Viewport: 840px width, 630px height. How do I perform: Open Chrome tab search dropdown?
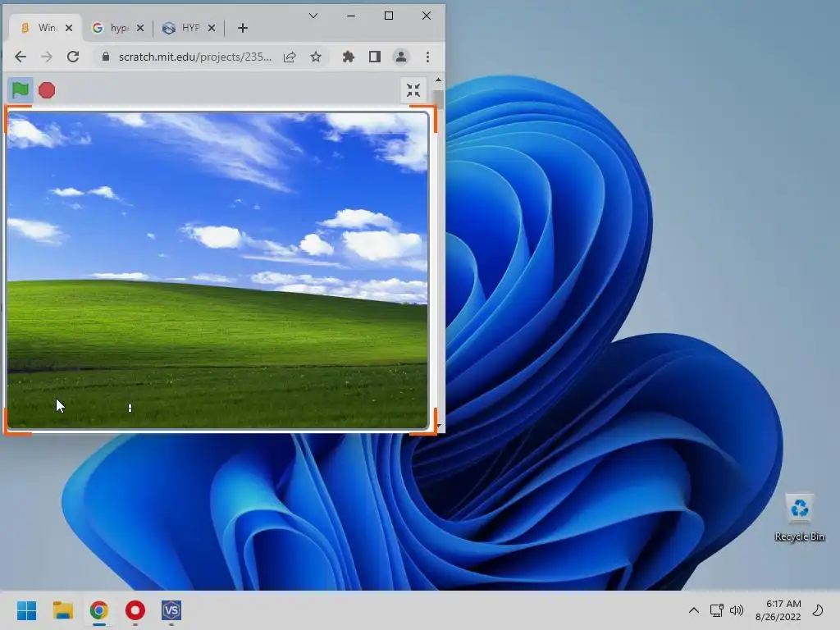click(313, 16)
